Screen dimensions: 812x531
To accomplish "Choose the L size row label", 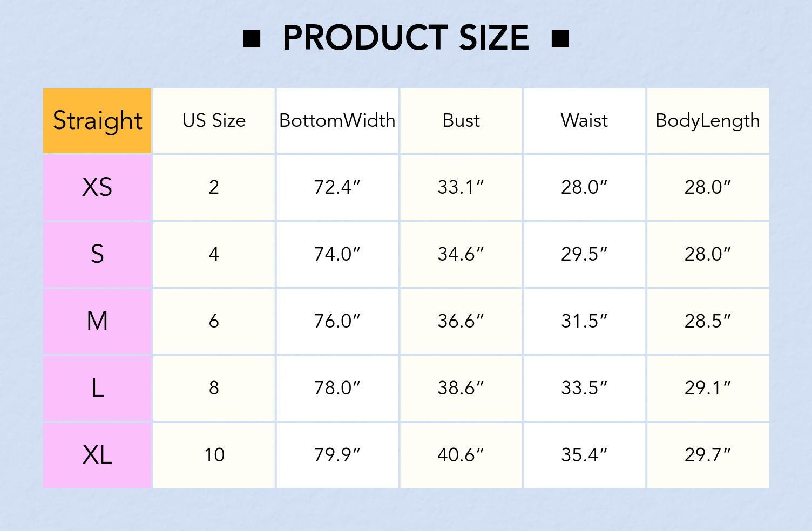I will coord(97,388).
